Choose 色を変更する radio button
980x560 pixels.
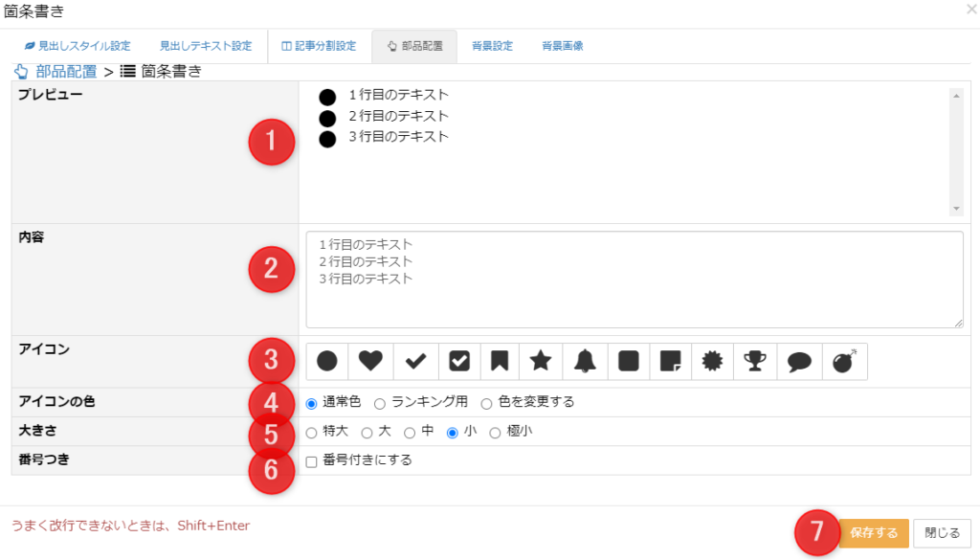click(x=487, y=403)
